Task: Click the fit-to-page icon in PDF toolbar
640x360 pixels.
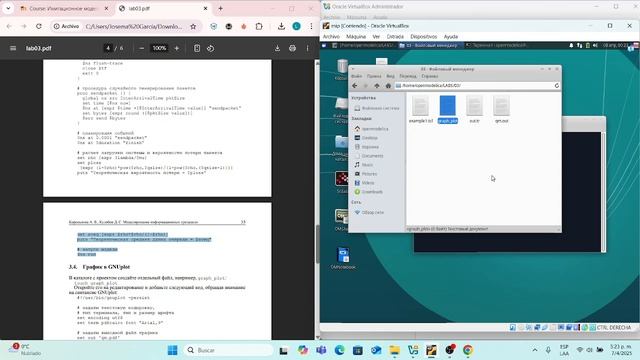Action: 197,48
